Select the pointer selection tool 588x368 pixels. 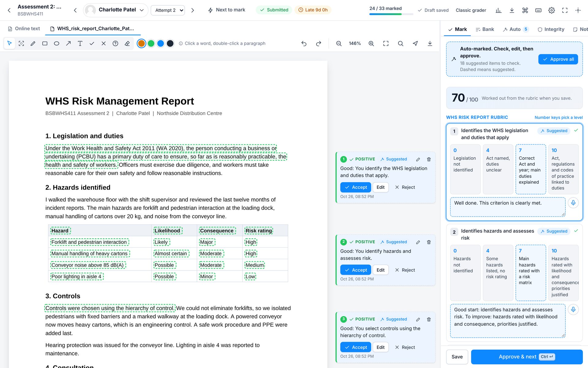[x=9, y=44]
